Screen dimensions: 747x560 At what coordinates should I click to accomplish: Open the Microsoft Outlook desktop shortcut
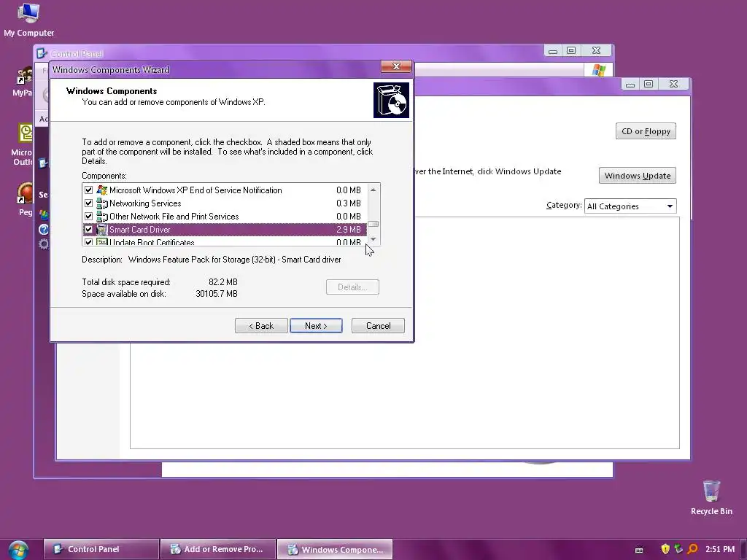coord(23,144)
